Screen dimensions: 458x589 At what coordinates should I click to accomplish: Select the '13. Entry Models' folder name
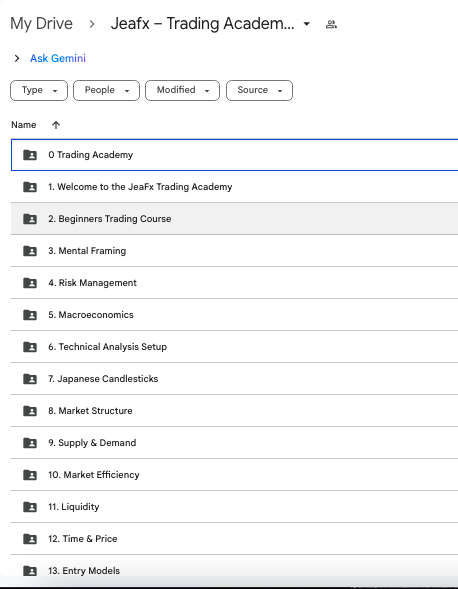coord(84,571)
